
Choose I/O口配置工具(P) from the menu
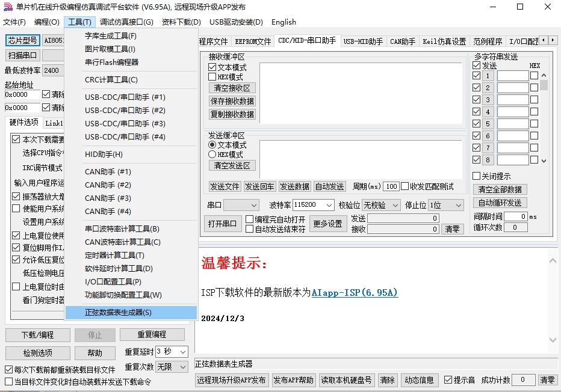tap(131, 282)
